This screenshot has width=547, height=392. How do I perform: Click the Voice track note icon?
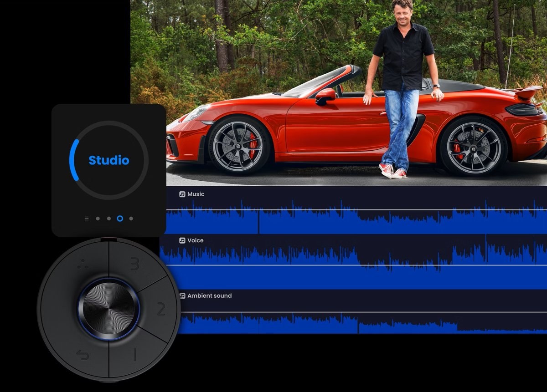point(182,240)
